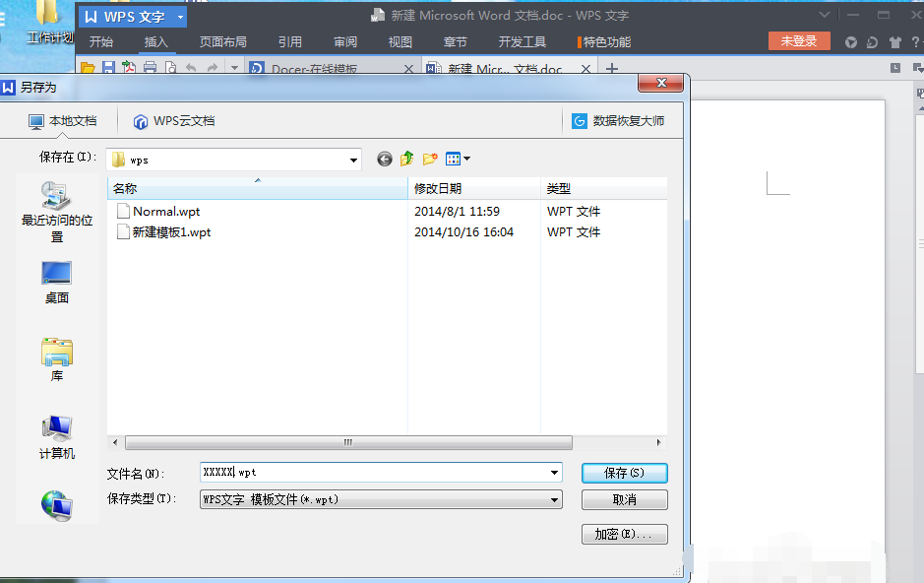Select the Normal.wpt file in the list
924x583 pixels.
(x=164, y=211)
